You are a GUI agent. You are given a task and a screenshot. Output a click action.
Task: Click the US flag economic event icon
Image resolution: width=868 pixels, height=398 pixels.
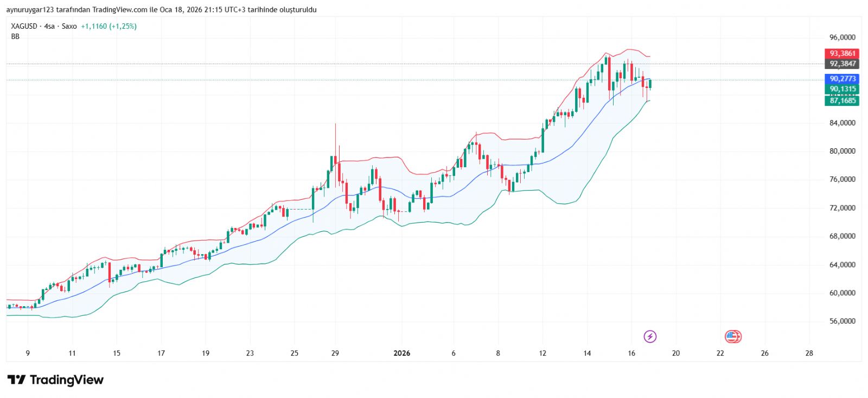click(x=733, y=337)
